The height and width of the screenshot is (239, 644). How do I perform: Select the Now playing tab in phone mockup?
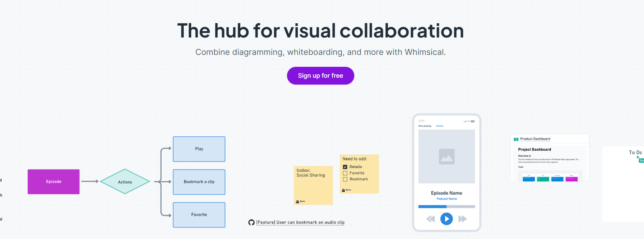coord(425,126)
